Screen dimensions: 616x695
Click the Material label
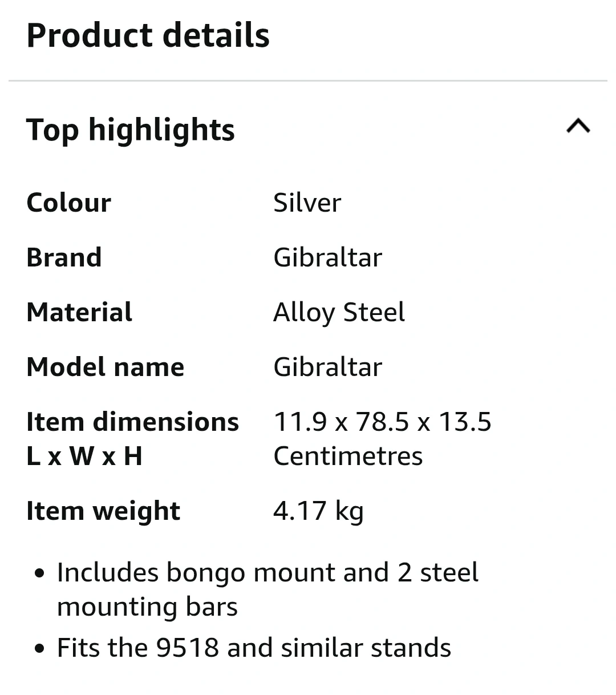tap(79, 312)
